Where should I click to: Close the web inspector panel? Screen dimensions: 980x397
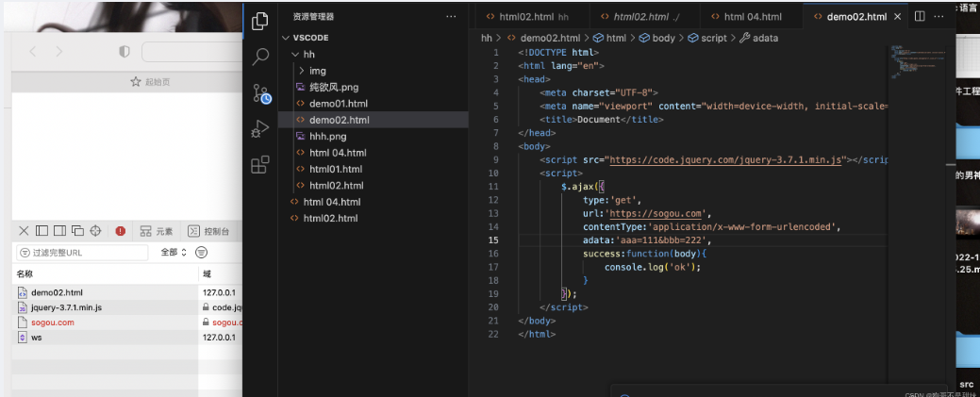24,231
